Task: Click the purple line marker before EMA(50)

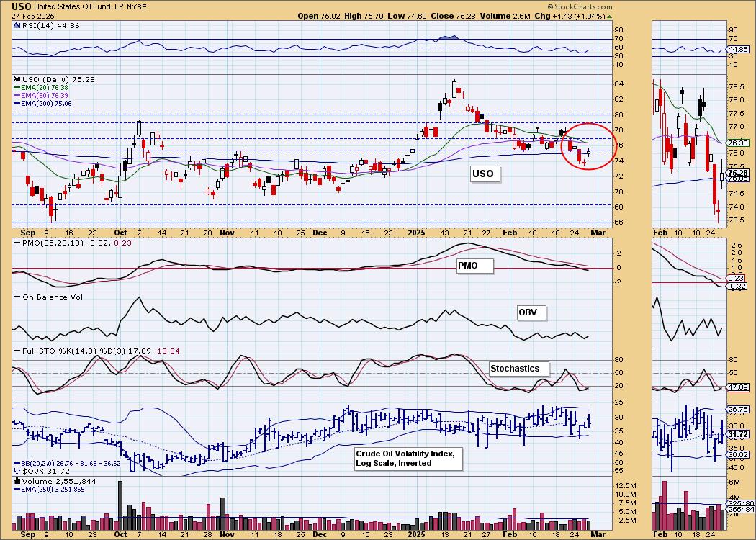Action: (x=17, y=96)
